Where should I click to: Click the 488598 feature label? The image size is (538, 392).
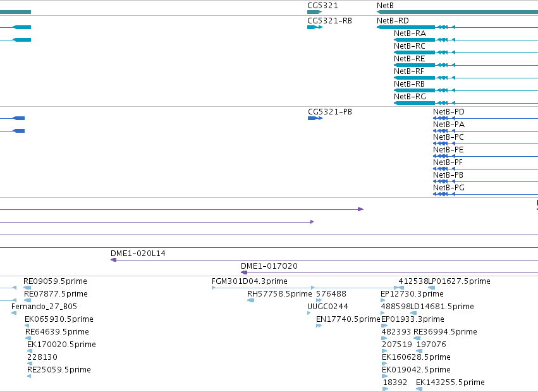tap(396, 307)
